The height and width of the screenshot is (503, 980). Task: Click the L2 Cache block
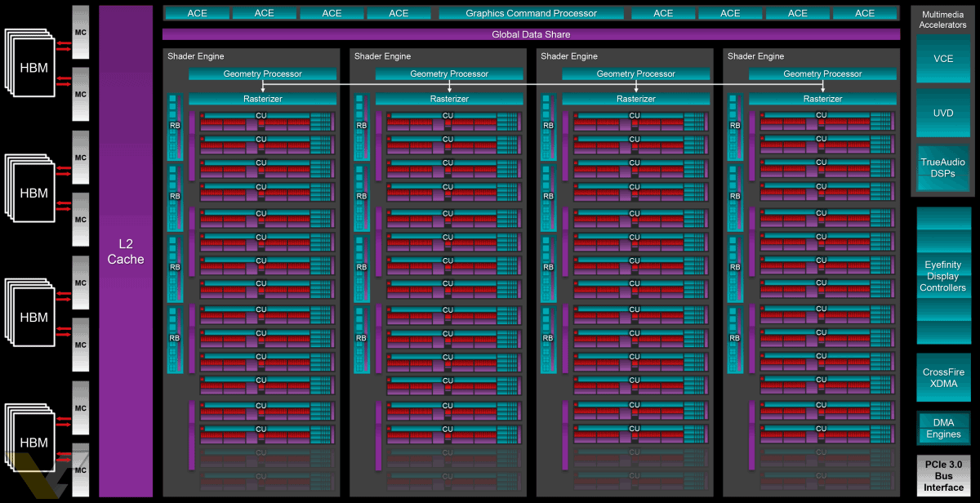click(126, 251)
